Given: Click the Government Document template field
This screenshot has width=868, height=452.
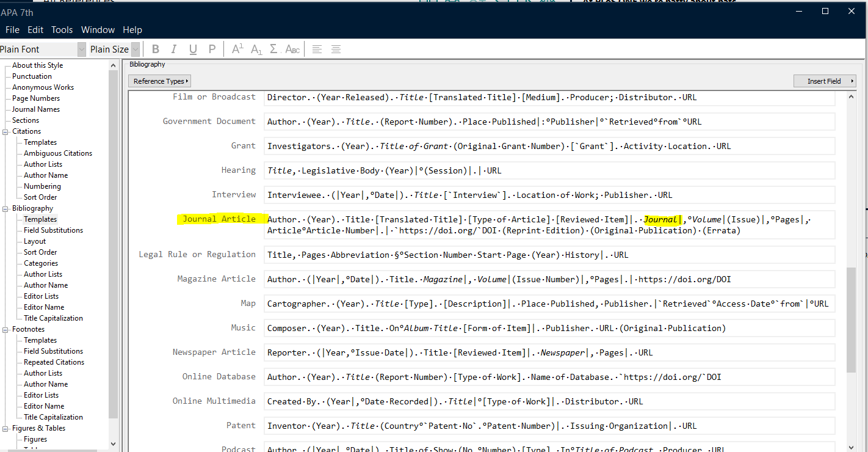Looking at the screenshot, I should [x=549, y=122].
